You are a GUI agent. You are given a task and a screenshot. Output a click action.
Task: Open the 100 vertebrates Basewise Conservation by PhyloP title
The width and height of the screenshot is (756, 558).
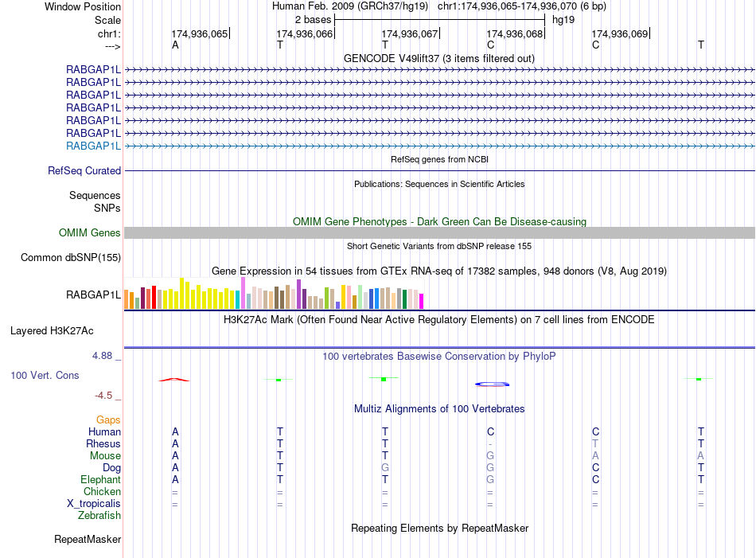438,357
